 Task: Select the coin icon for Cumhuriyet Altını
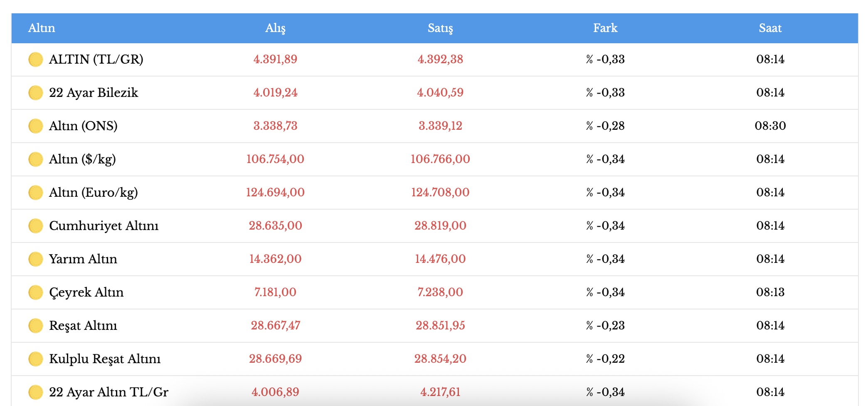click(x=36, y=226)
